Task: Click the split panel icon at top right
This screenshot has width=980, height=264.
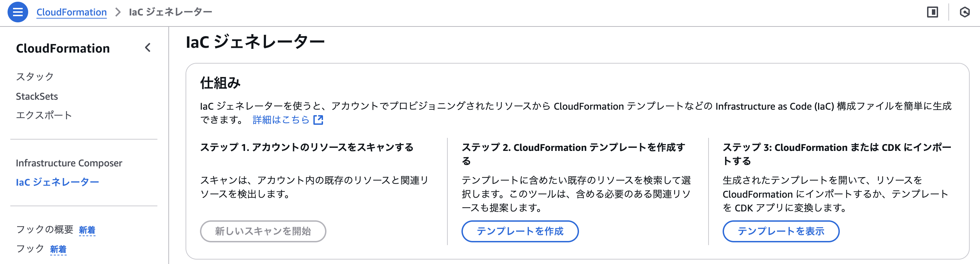Action: [932, 12]
